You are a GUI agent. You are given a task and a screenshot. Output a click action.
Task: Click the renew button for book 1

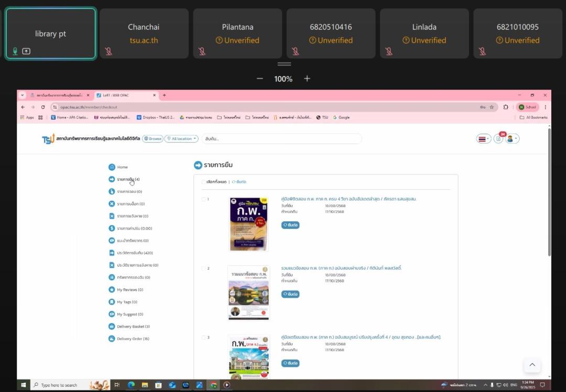(290, 225)
